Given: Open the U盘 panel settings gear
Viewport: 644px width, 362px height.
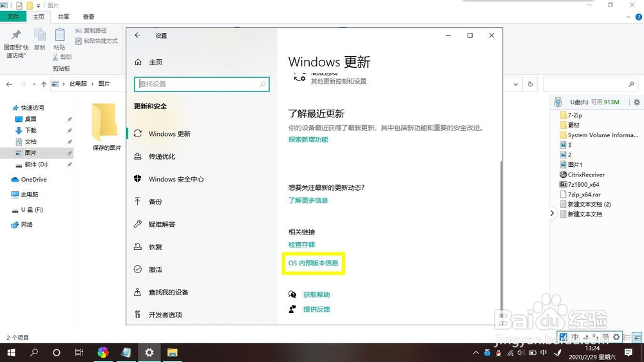Looking at the screenshot, I should [637, 102].
